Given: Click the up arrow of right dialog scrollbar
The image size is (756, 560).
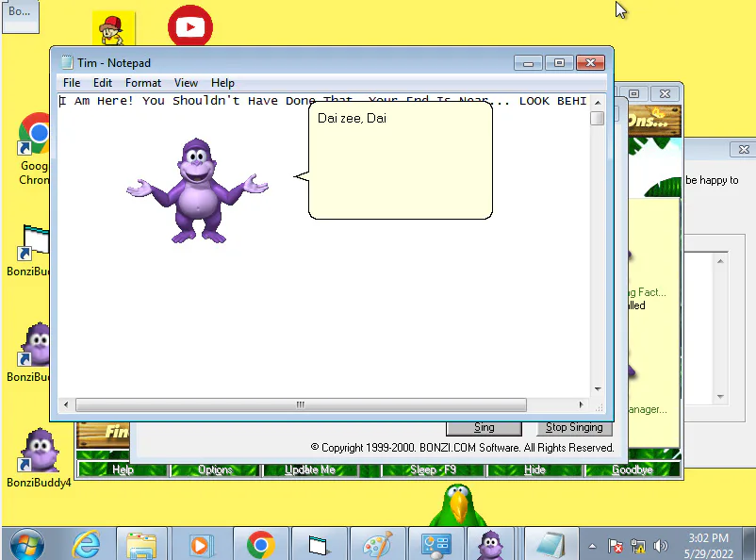Looking at the screenshot, I should click(x=720, y=261).
